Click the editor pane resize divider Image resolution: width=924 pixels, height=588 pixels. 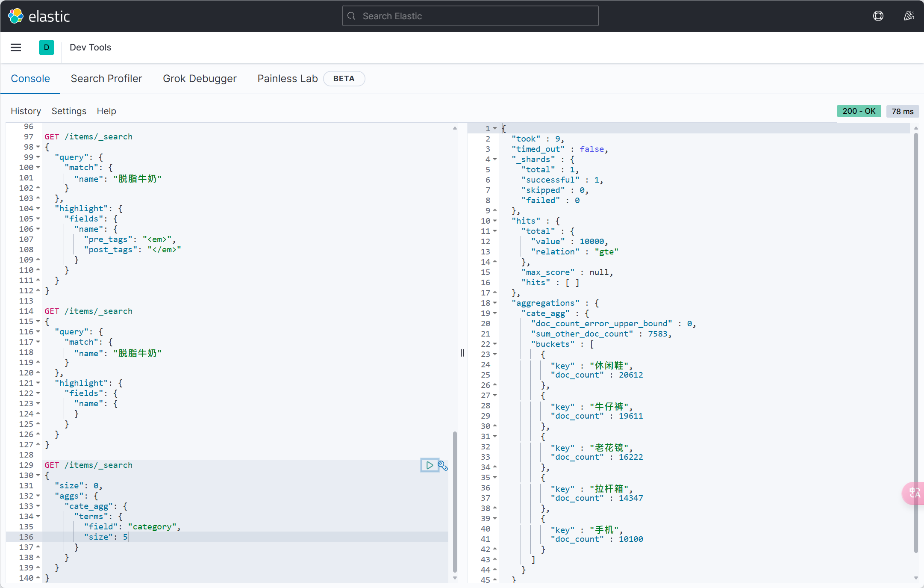coord(462,353)
